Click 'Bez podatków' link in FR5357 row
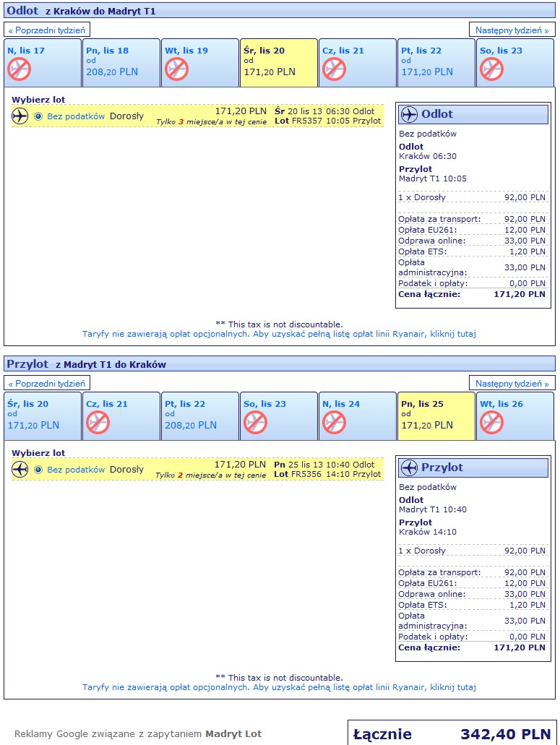This screenshot has height=745, width=560. pos(76,116)
